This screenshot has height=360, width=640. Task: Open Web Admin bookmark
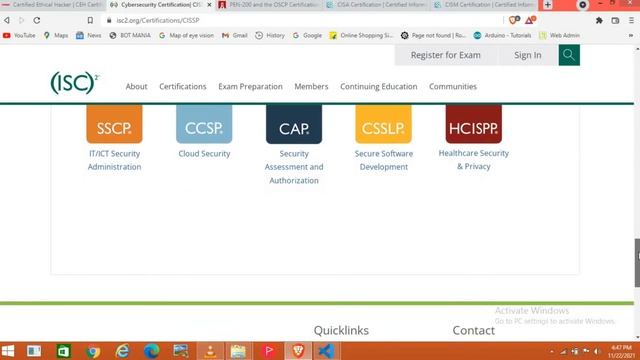(x=560, y=36)
